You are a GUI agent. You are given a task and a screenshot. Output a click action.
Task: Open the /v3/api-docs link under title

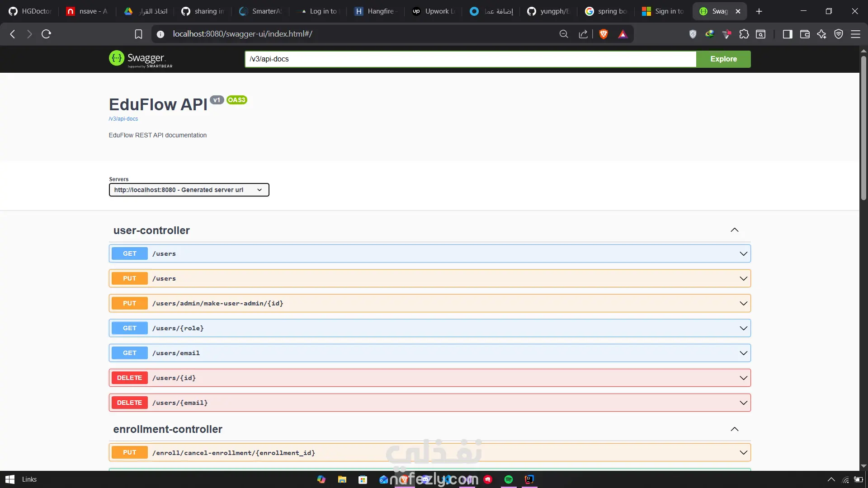tap(123, 119)
